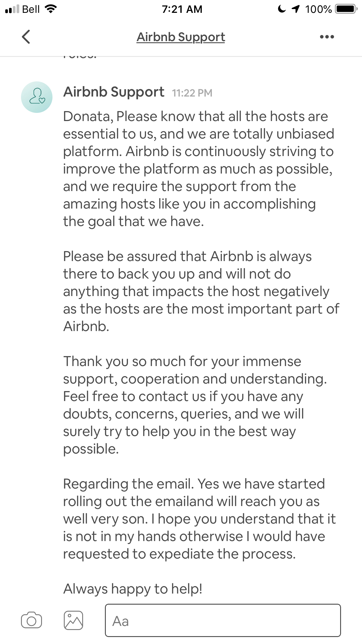Tap the back chevron arrow
This screenshot has width=362, height=644.
click(x=26, y=37)
